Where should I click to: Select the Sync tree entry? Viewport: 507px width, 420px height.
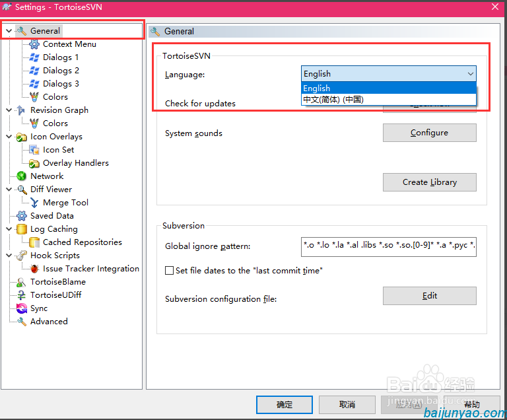39,308
